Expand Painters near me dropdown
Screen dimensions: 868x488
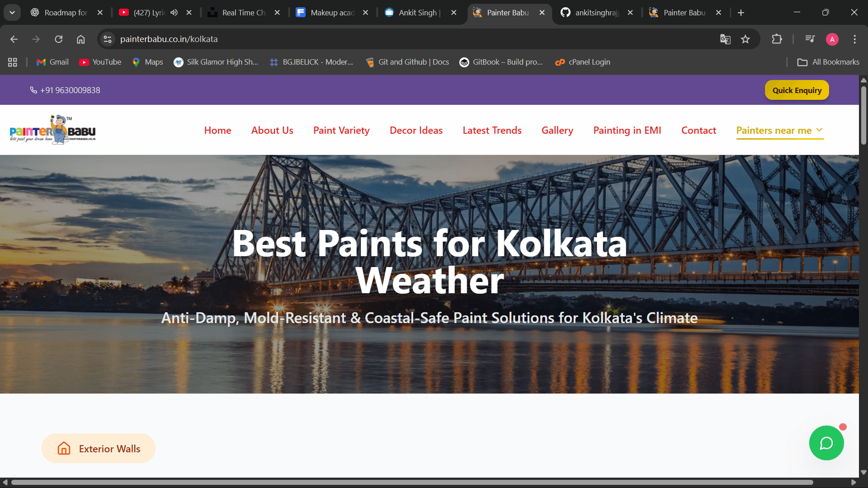(779, 130)
